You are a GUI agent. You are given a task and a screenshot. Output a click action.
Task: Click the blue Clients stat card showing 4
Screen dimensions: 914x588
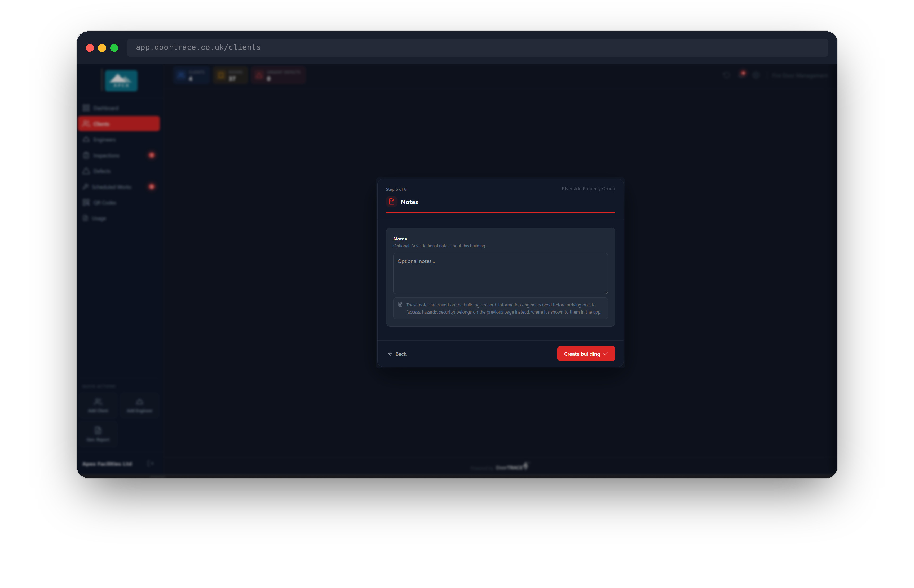pos(191,75)
